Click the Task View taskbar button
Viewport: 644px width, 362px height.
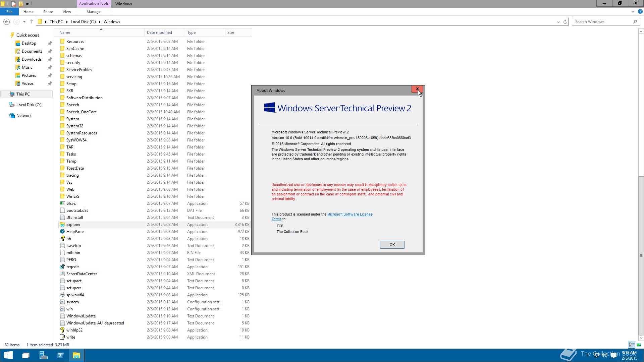coord(26,355)
